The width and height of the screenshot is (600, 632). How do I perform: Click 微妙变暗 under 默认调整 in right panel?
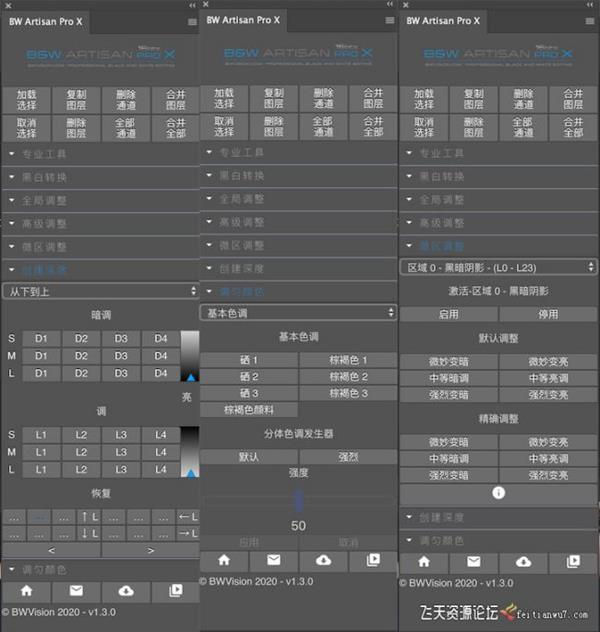[x=449, y=362]
